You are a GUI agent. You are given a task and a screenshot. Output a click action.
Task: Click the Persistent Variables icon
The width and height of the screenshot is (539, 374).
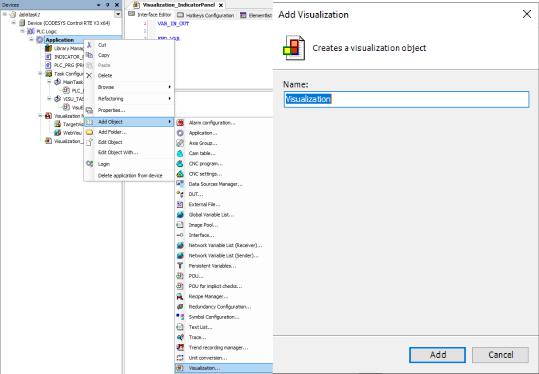coord(180,266)
